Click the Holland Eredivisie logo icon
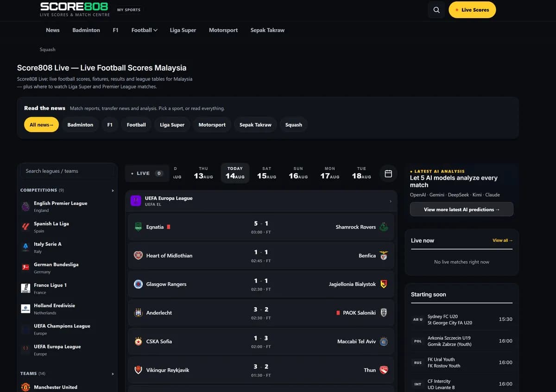556x392 pixels. (x=26, y=309)
